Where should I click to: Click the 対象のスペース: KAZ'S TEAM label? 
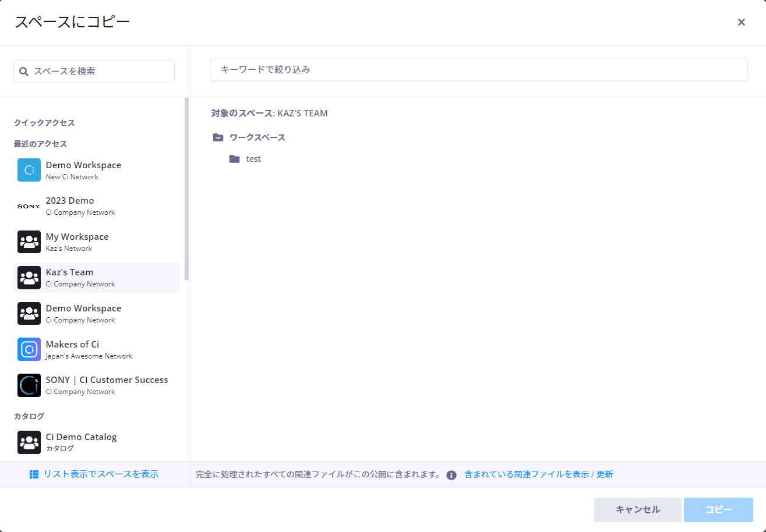(x=270, y=114)
